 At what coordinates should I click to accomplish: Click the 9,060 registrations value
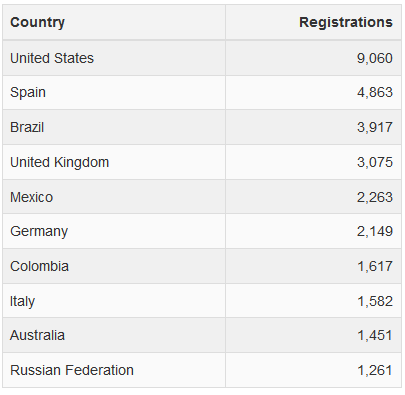pos(375,58)
